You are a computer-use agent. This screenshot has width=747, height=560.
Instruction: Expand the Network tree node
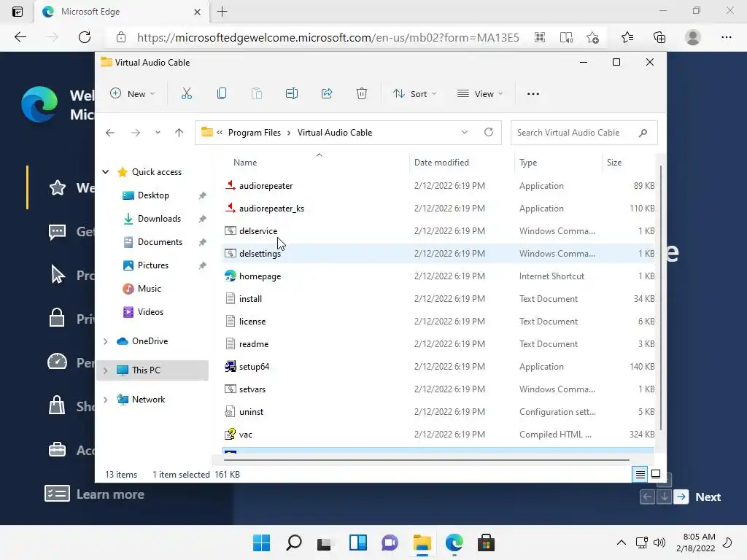106,400
